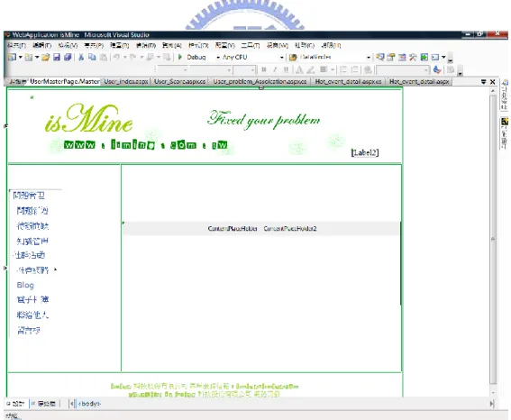The width and height of the screenshot is (511, 420).
Task: Select the body tag in selector bar
Action: coord(89,404)
